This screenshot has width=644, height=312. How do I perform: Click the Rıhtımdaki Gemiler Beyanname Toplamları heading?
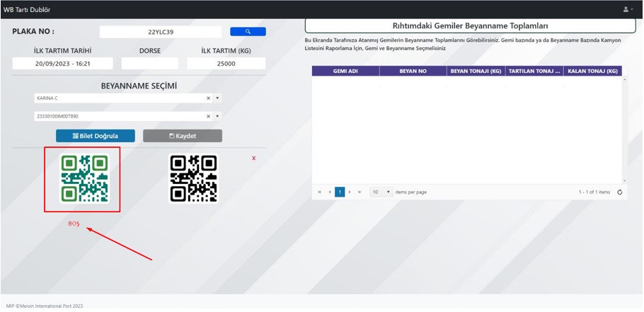471,26
